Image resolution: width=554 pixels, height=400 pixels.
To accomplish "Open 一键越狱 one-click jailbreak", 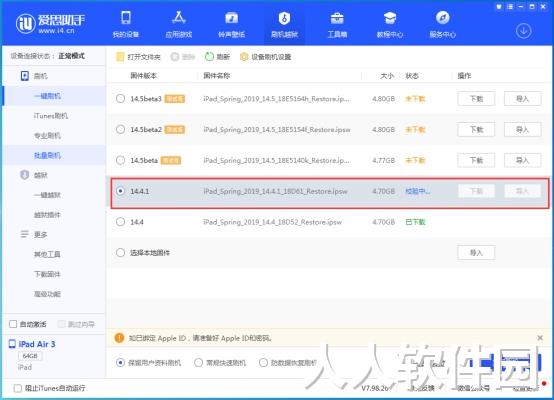I will click(47, 195).
